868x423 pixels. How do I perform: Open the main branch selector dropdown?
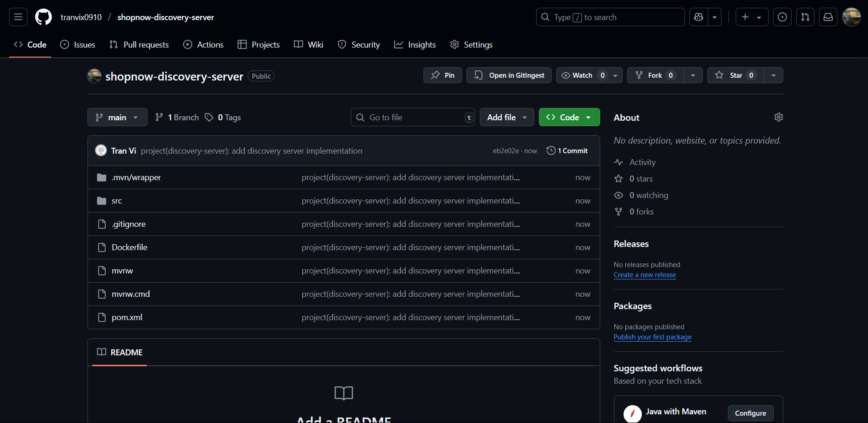click(x=117, y=117)
